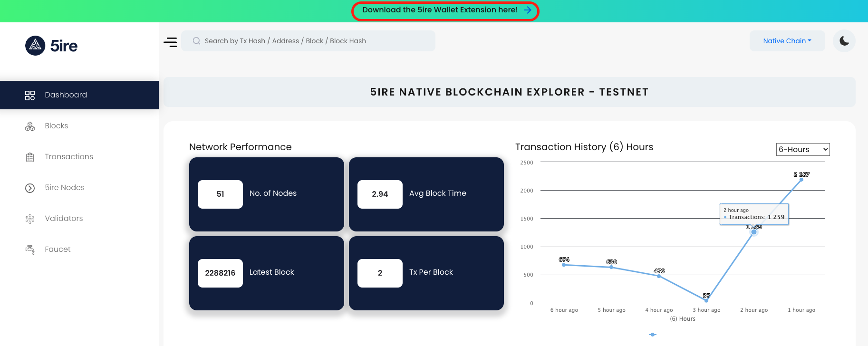Click the Avg Block Time value 2.94

(380, 194)
